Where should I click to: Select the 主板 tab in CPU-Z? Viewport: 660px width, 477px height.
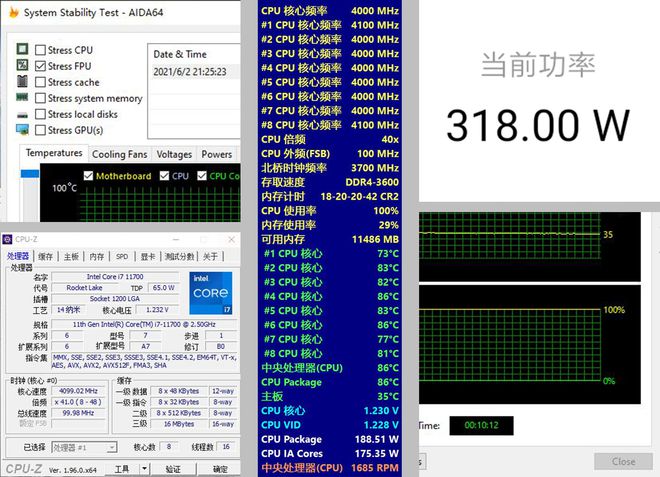click(x=71, y=256)
